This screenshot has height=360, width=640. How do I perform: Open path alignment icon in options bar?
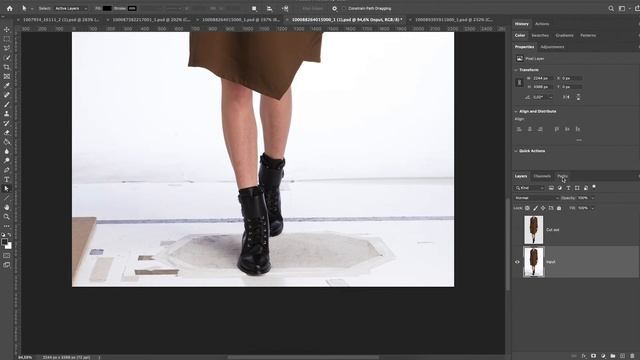[269, 8]
